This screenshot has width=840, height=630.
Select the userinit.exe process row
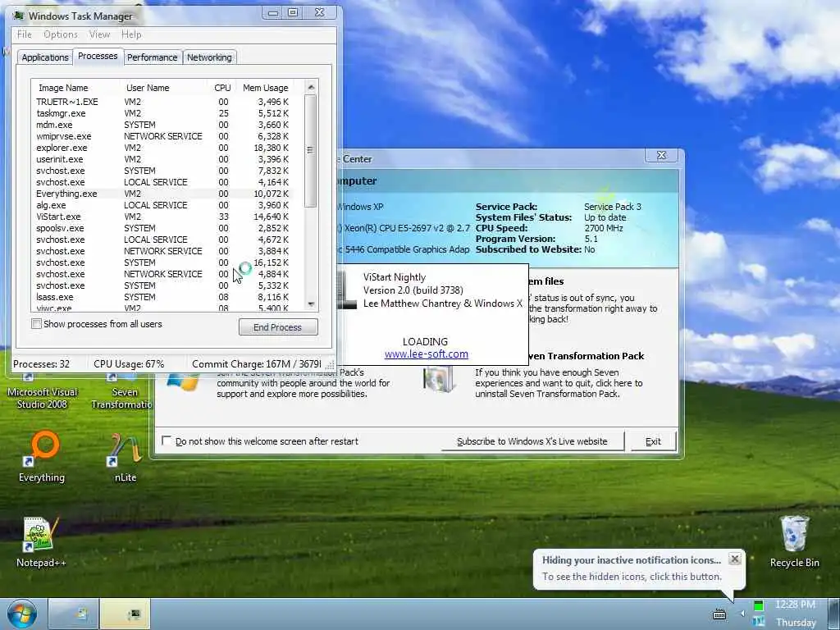163,159
